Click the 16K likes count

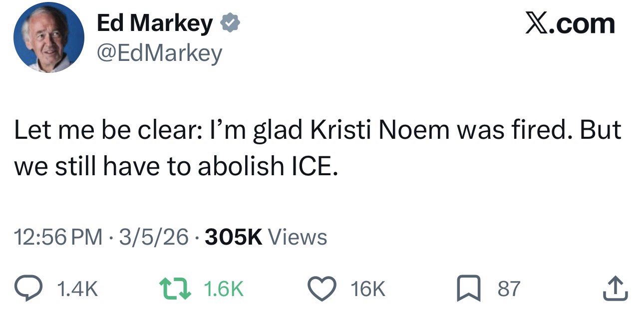click(368, 289)
